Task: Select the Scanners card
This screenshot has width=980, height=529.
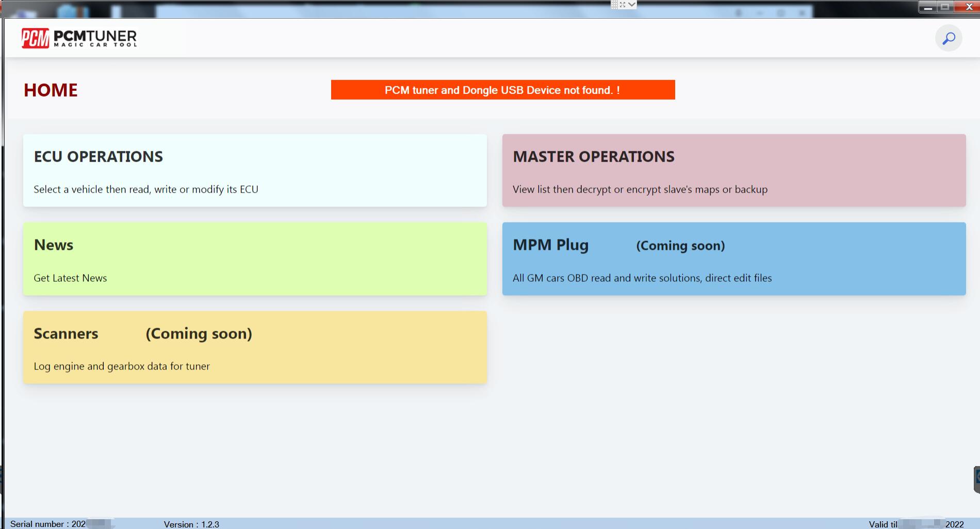Action: coord(255,347)
